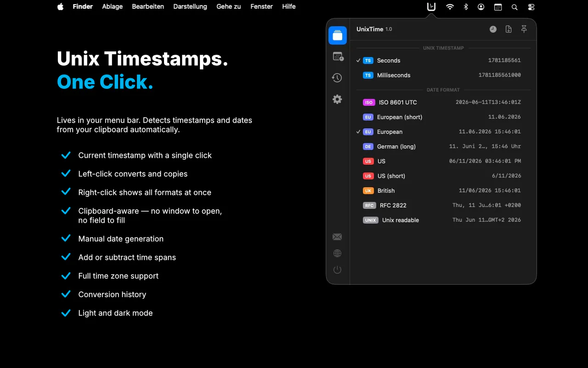Quit UnixTime with the power icon
The image size is (588, 368).
pyautogui.click(x=337, y=270)
